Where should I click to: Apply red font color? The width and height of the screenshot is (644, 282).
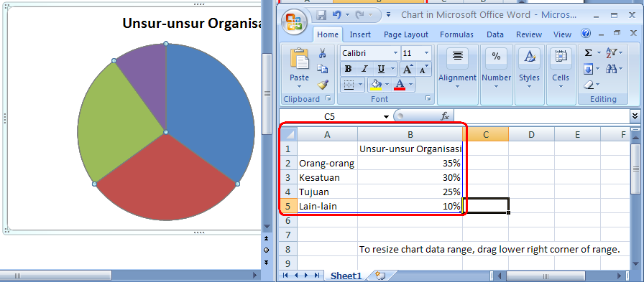(x=399, y=85)
